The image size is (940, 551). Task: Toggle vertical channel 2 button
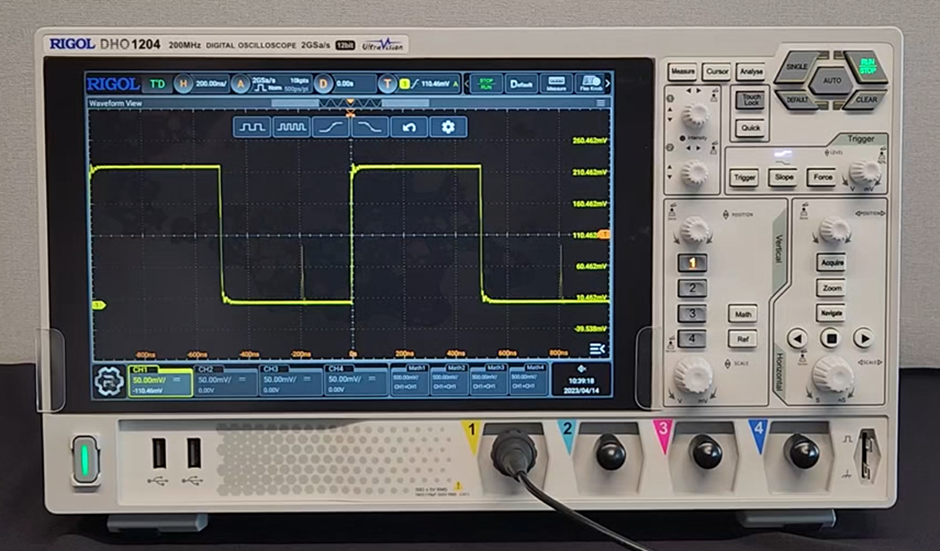click(x=692, y=288)
